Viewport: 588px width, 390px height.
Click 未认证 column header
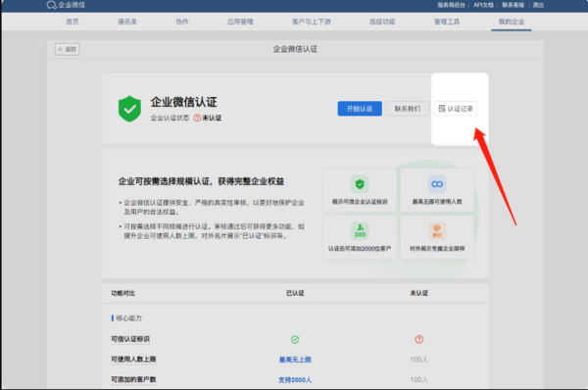[x=418, y=293]
